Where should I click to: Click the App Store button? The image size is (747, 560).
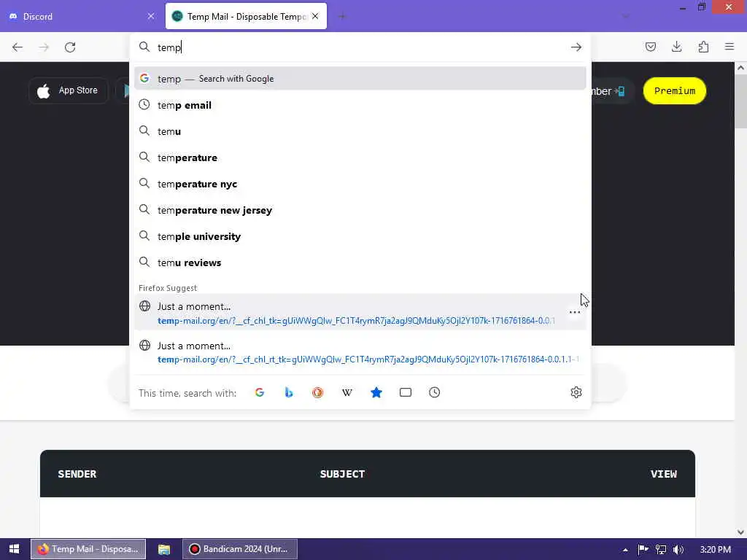click(68, 90)
